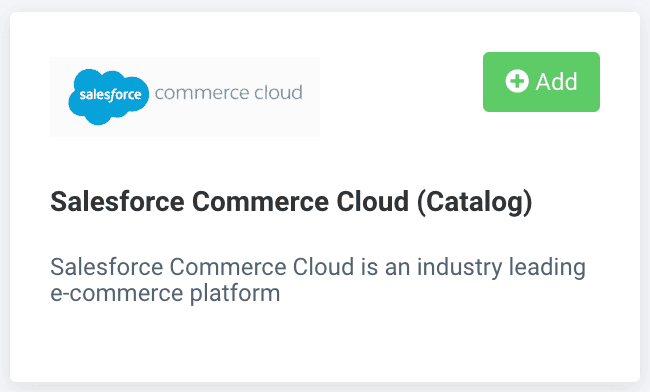Screen dimensions: 650x392
Task: Click the word 'Cloud' in the bold heading
Action: point(372,202)
